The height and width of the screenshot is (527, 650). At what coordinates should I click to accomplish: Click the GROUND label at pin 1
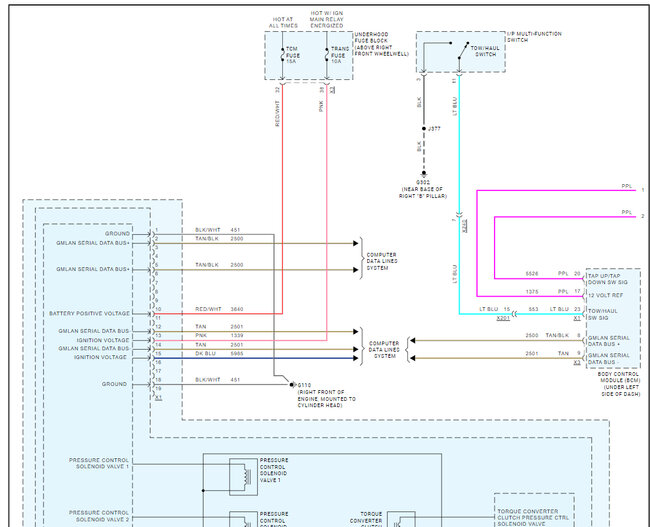pos(117,233)
